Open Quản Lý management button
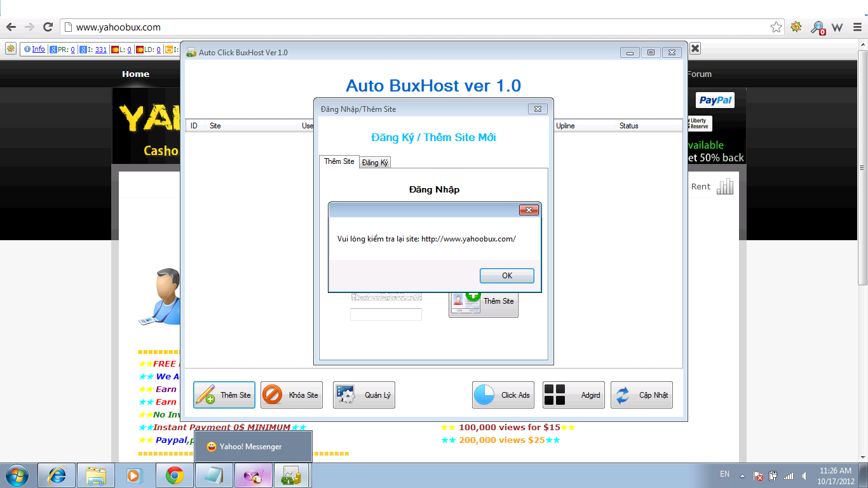868x488 pixels. 364,395
